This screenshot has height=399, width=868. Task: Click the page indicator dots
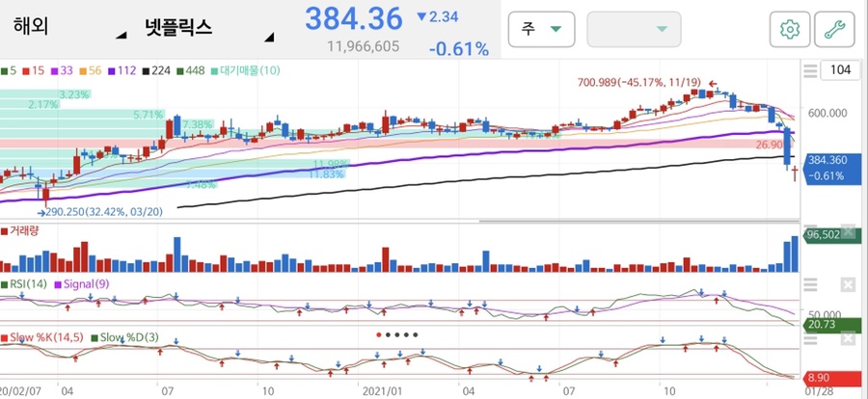(397, 334)
